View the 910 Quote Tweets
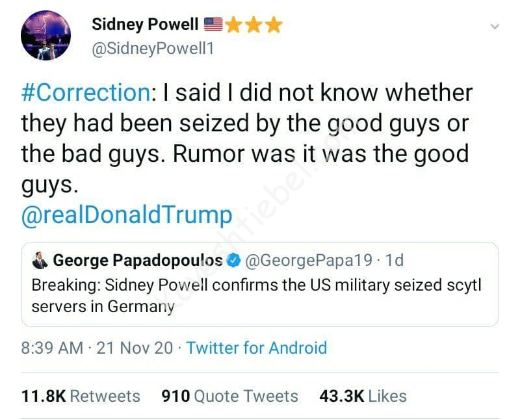This screenshot has width=520, height=420. (229, 396)
